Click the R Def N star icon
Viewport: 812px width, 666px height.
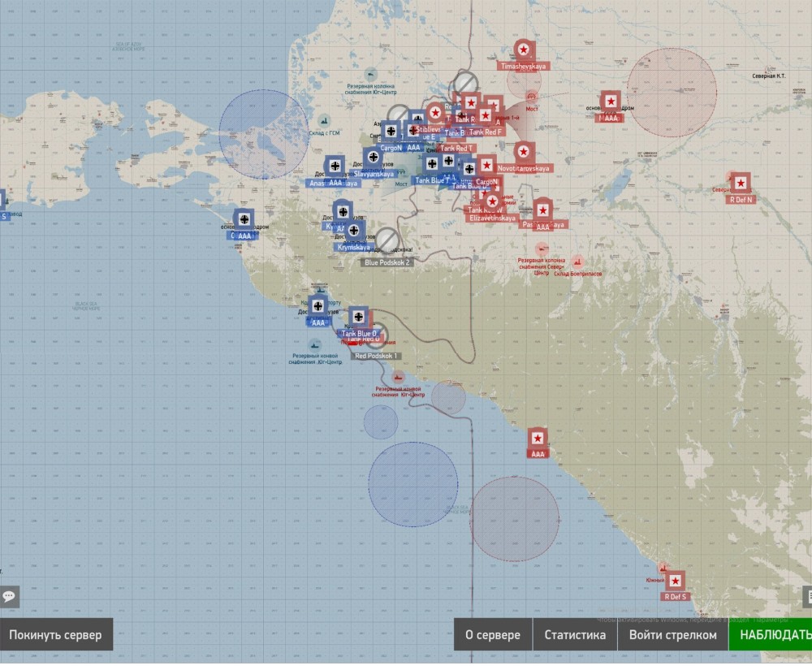coord(740,184)
